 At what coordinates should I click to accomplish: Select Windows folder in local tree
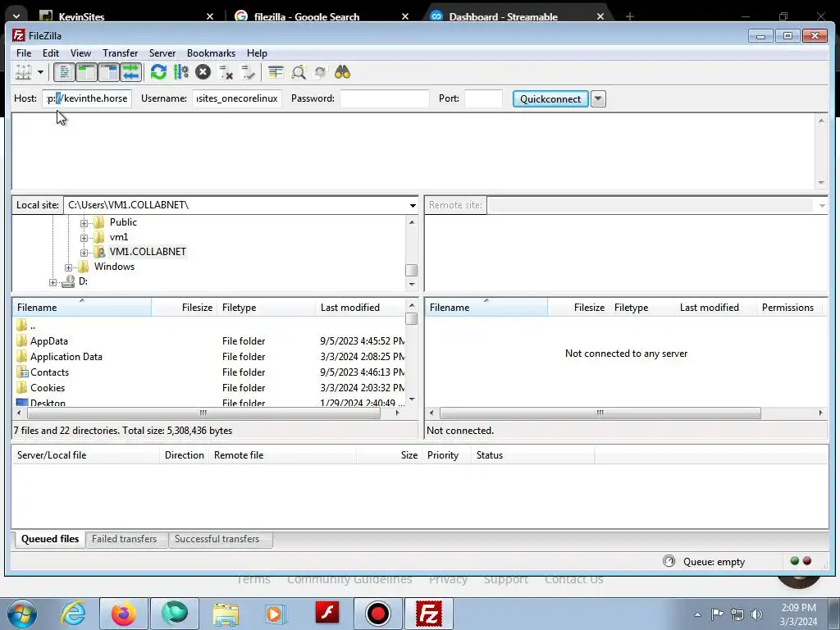tap(114, 267)
